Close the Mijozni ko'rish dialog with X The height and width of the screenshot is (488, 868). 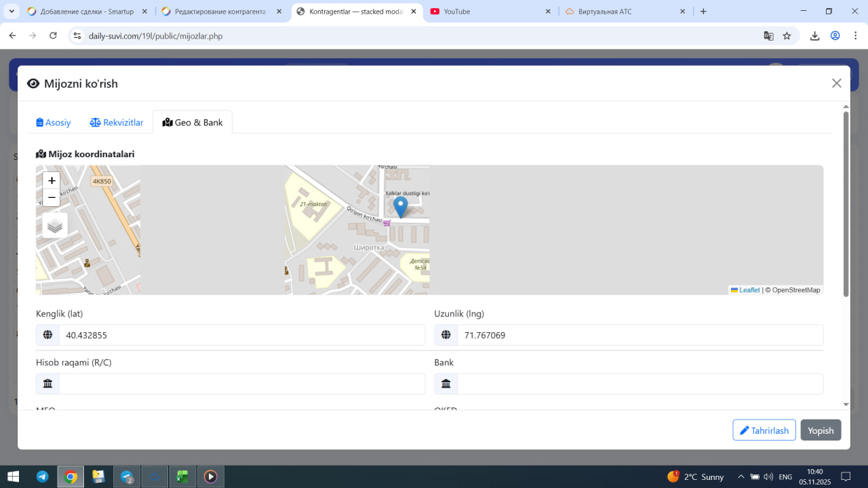pos(837,83)
